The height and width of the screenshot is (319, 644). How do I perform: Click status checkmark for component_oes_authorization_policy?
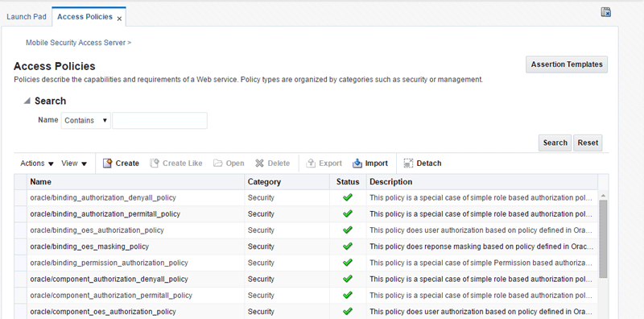[x=348, y=311]
